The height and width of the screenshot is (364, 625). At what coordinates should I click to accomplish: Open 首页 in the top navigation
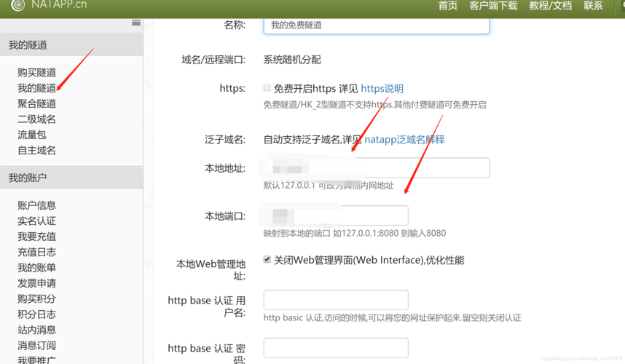coord(447,6)
